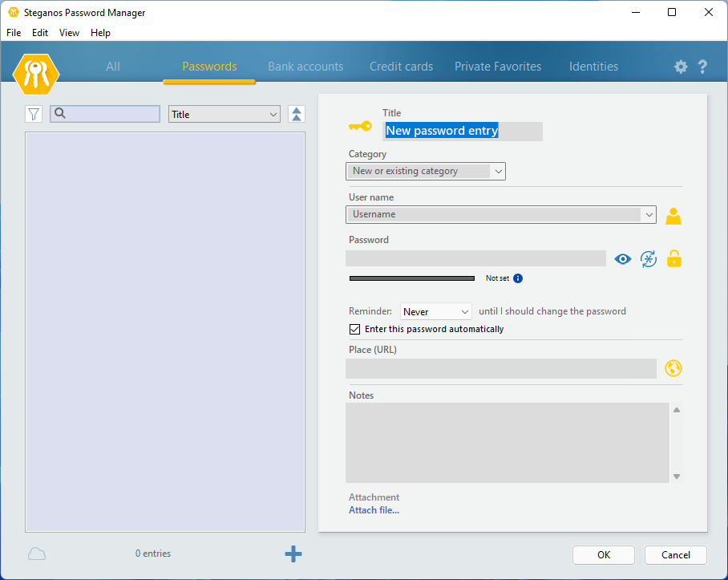Image resolution: width=728 pixels, height=580 pixels.
Task: Switch to the Credit cards tab
Action: (401, 67)
